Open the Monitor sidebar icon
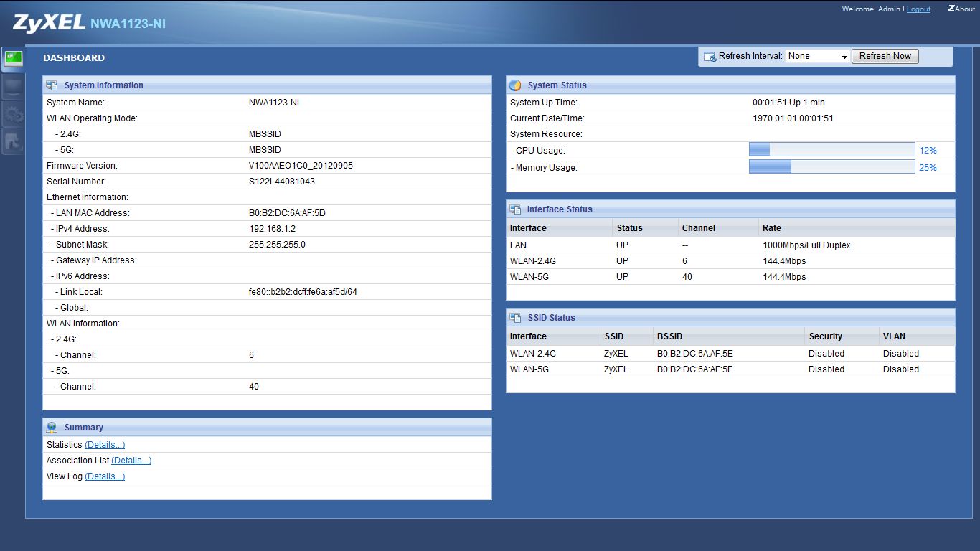 click(x=12, y=88)
